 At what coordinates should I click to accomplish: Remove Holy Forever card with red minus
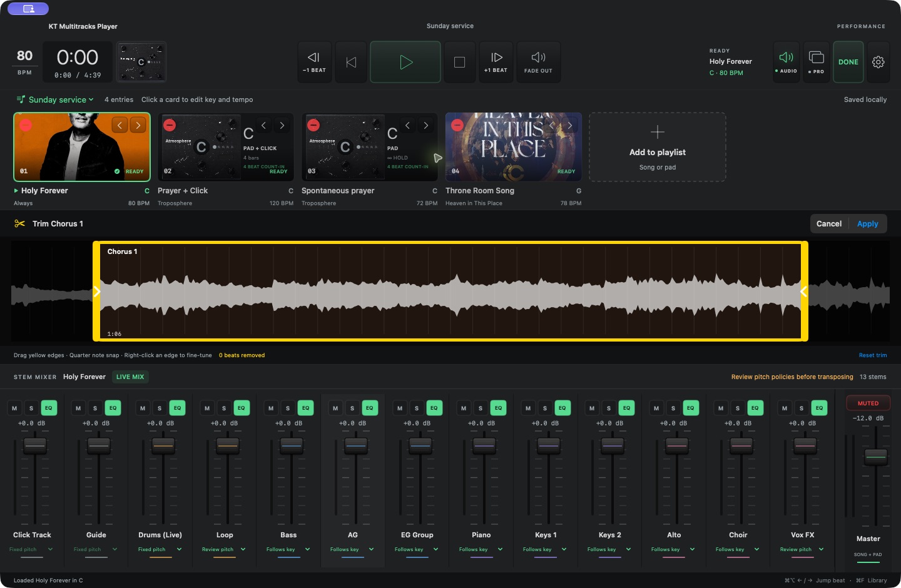26,125
